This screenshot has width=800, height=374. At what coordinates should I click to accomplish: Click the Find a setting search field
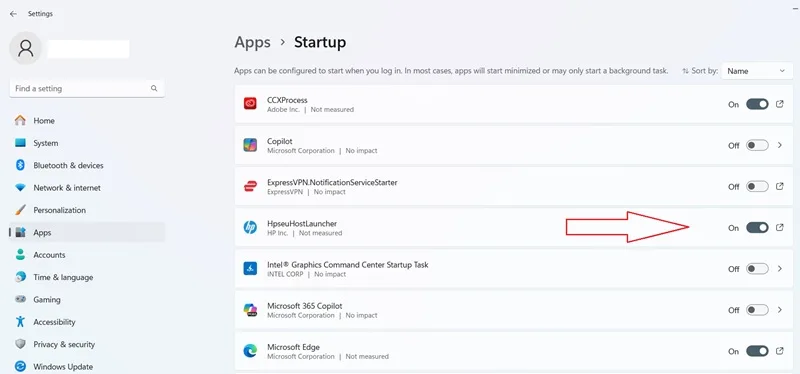click(87, 88)
